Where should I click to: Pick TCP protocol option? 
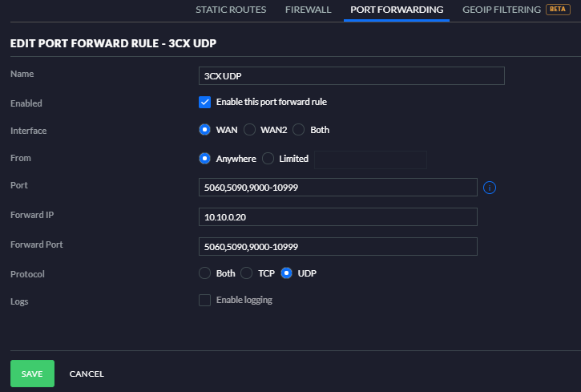pyautogui.click(x=246, y=273)
